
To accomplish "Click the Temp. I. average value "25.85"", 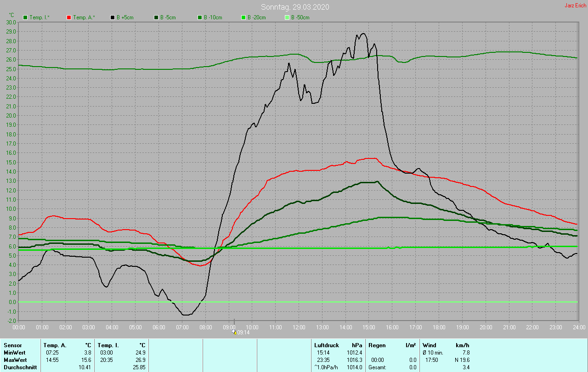I will tap(139, 367).
